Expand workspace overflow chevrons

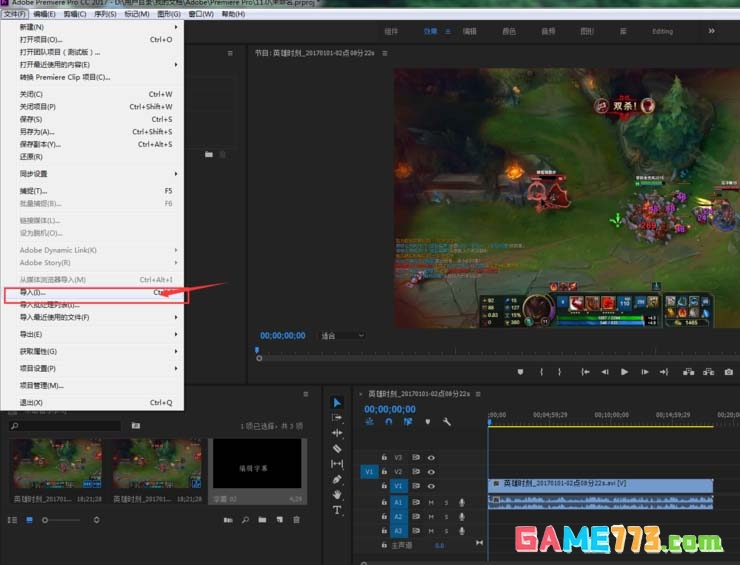coord(711,31)
